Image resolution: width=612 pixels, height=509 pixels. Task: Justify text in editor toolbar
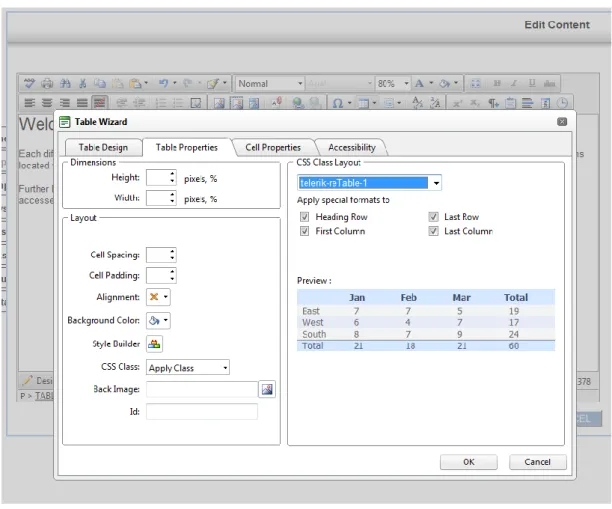coord(82,103)
